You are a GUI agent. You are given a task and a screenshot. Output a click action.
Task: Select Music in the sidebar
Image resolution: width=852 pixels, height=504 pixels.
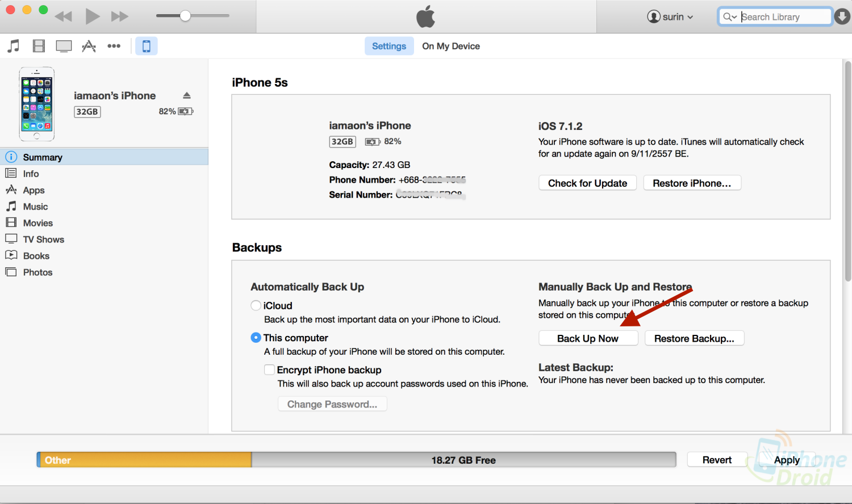104,207
